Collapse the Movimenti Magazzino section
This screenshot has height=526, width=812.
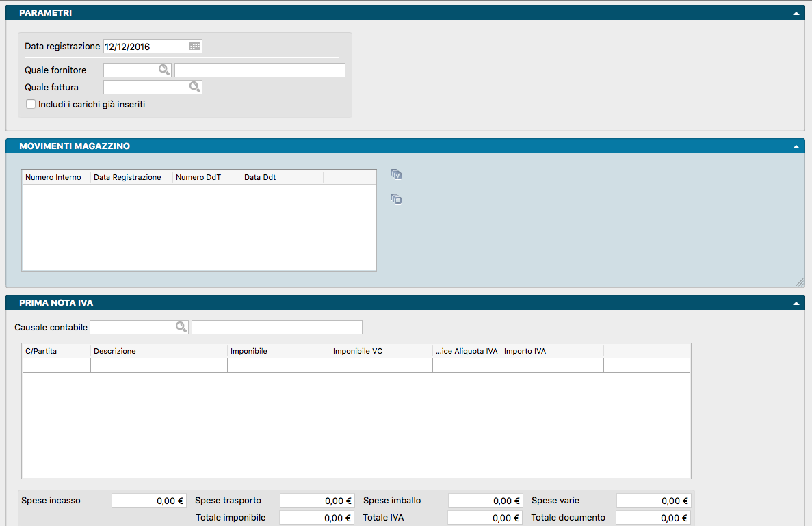(796, 146)
